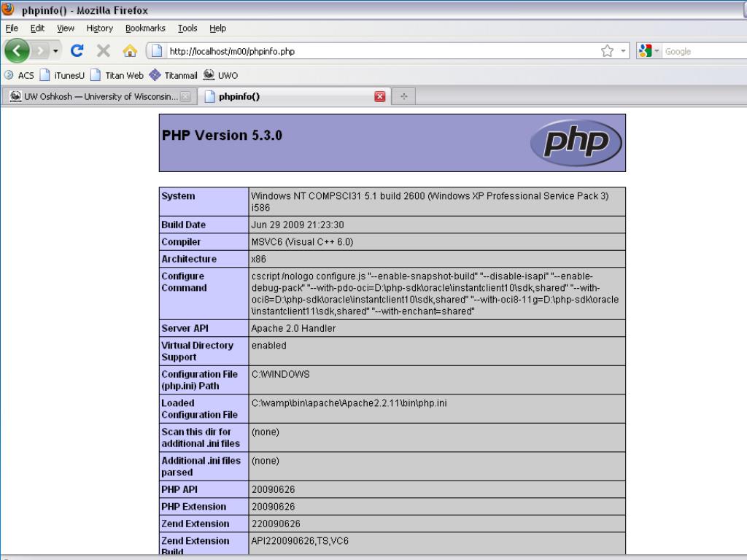Open the Titanmail bookmark

click(x=173, y=75)
